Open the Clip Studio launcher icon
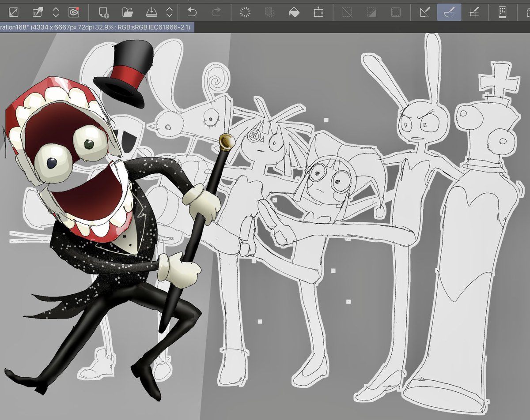The height and width of the screenshot is (420, 530). 74,12
